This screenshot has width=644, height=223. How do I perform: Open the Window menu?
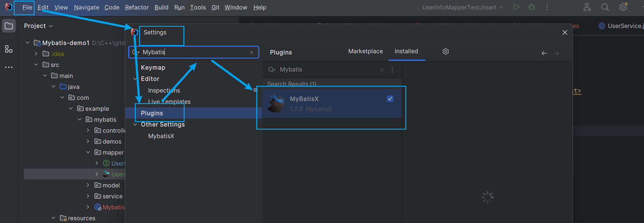[x=236, y=7]
